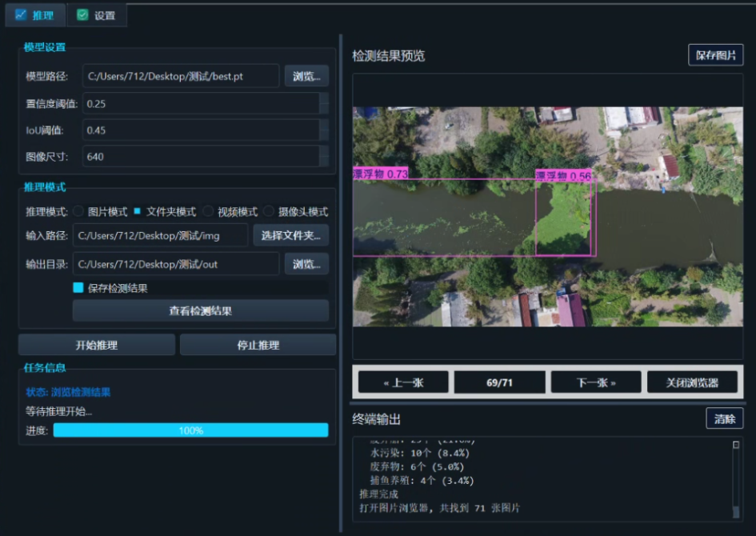The image size is (756, 536).
Task: Go to previous image with «上一张
Action: tap(402, 382)
